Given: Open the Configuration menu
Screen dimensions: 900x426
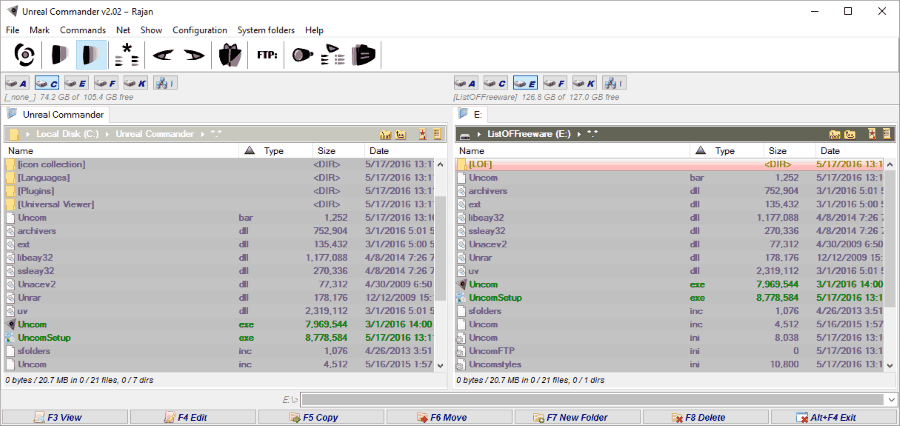Looking at the screenshot, I should pos(200,30).
